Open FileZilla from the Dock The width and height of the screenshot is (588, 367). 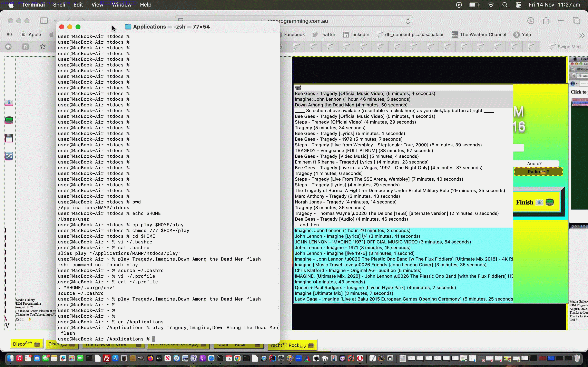pos(107,358)
